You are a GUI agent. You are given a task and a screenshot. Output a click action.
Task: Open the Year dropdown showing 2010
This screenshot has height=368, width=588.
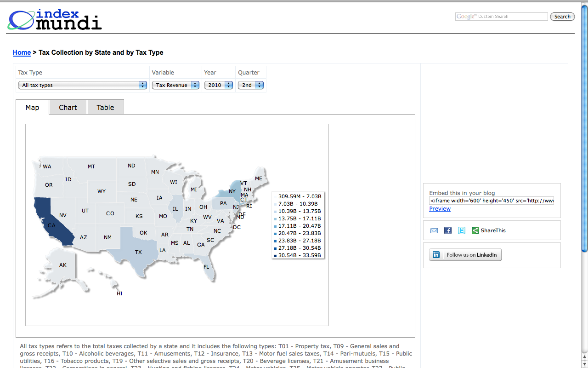click(x=219, y=85)
